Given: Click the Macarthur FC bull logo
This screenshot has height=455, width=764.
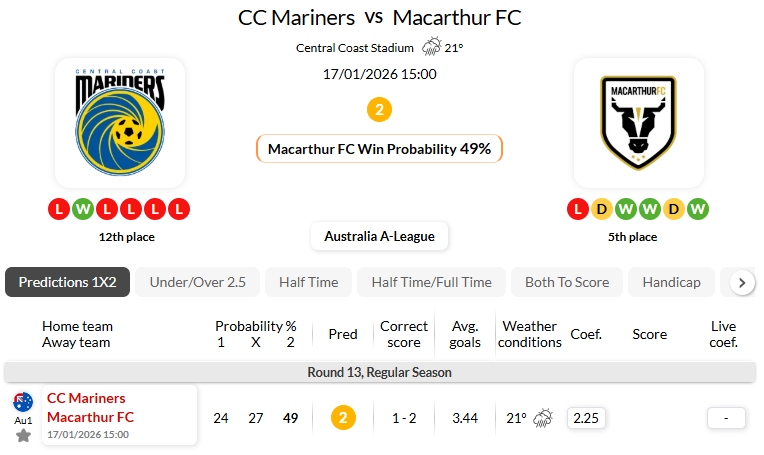Looking at the screenshot, I should point(639,123).
